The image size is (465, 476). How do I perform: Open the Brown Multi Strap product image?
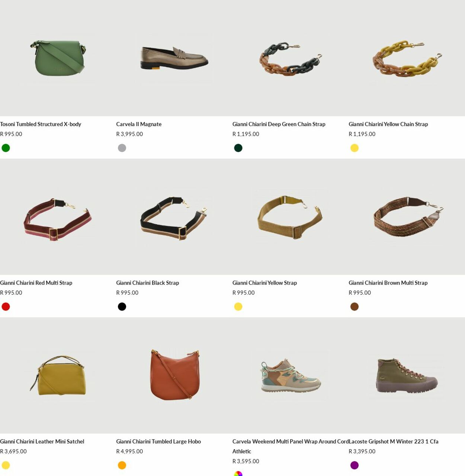(407, 217)
